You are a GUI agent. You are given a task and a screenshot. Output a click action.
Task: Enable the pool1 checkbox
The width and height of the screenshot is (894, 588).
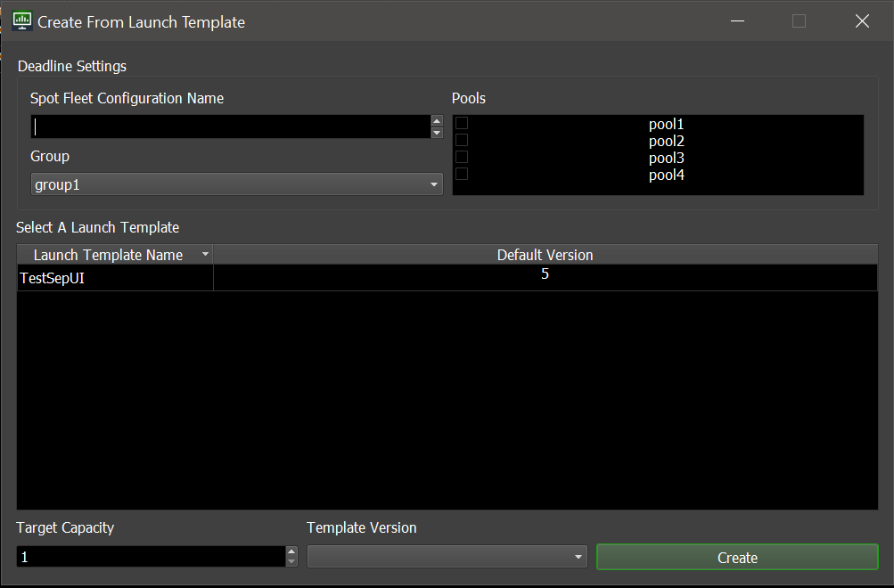pos(462,123)
